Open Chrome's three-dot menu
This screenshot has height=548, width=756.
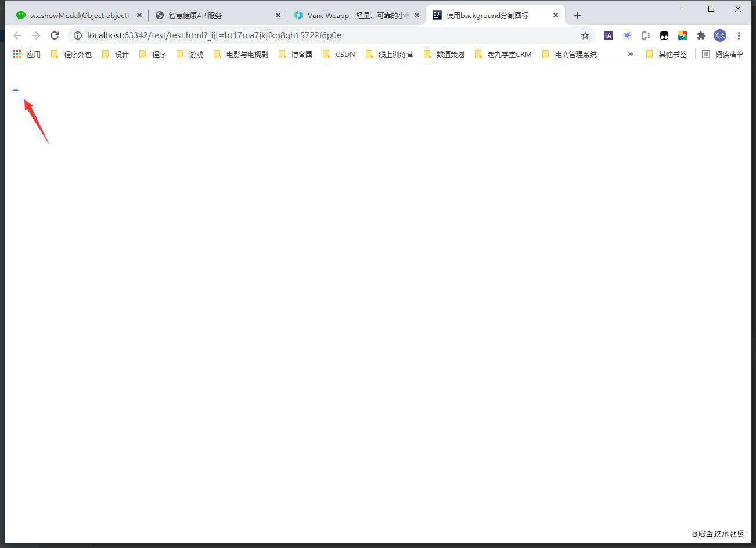point(739,35)
